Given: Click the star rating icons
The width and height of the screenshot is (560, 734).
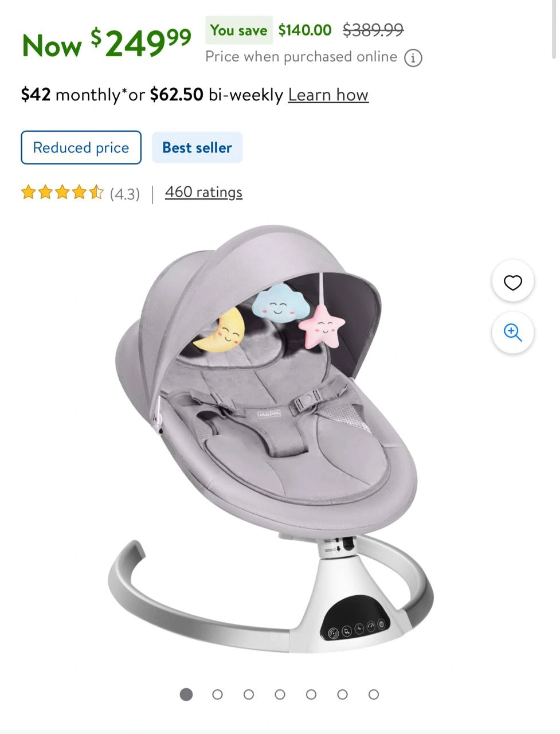Looking at the screenshot, I should [x=62, y=192].
